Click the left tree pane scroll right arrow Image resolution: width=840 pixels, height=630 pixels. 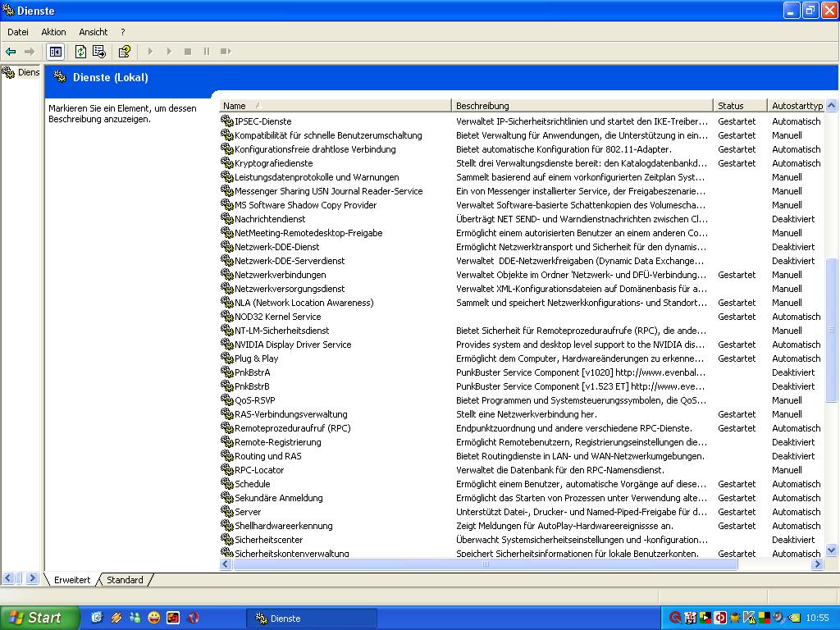[32, 578]
